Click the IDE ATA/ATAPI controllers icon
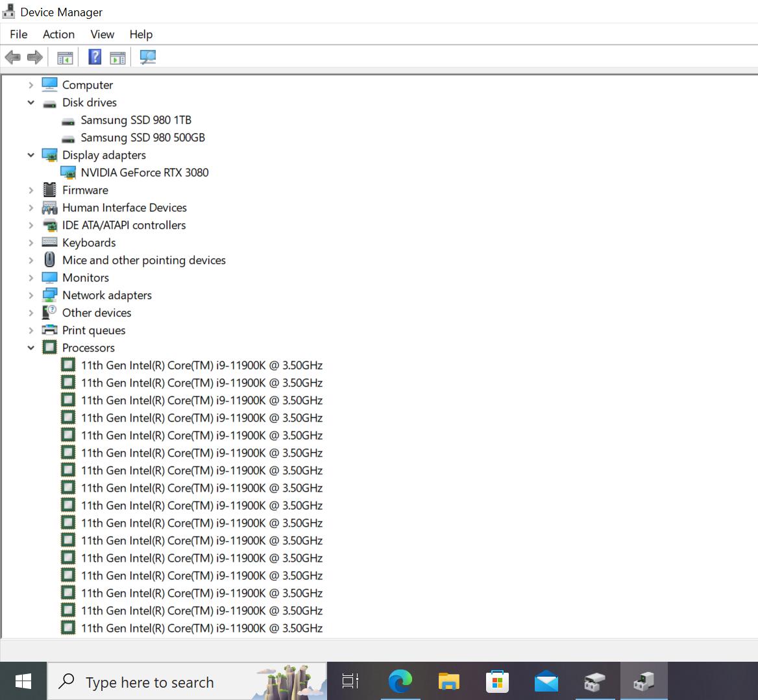The width and height of the screenshot is (758, 700). point(49,225)
